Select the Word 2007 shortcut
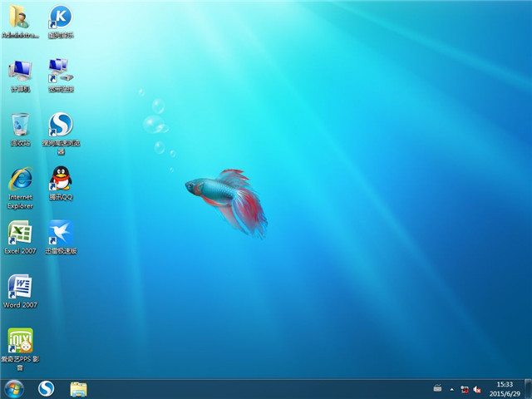Image resolution: width=532 pixels, height=399 pixels. (20, 291)
